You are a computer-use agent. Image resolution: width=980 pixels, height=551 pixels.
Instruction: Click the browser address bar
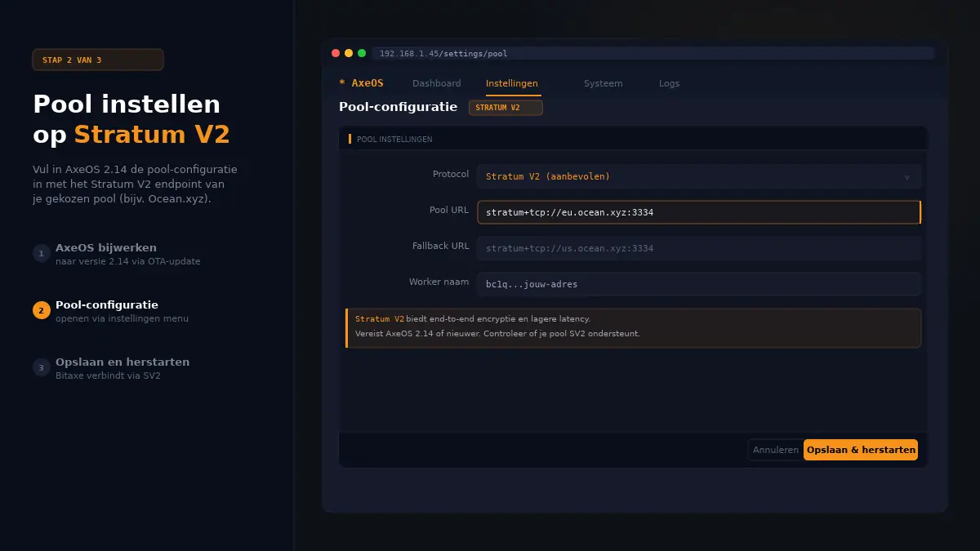653,53
